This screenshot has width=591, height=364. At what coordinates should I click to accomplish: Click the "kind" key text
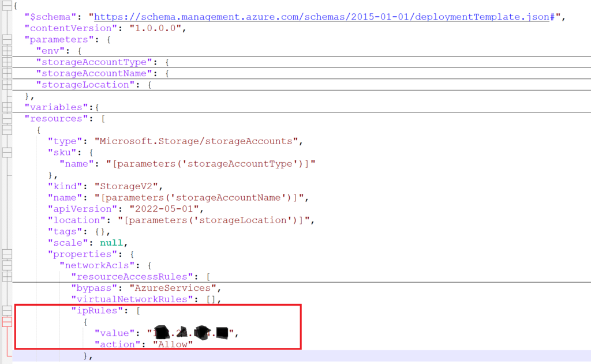pos(65,186)
